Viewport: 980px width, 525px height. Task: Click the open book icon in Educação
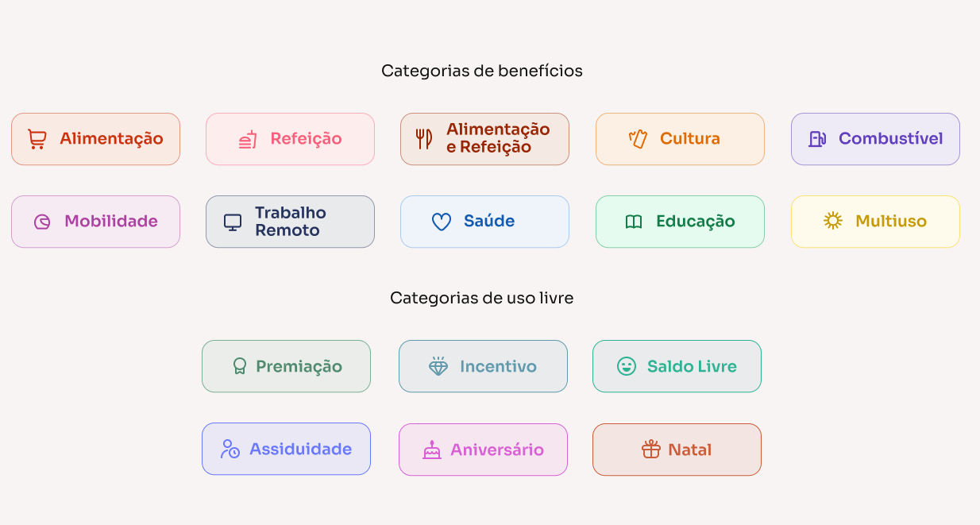(634, 222)
